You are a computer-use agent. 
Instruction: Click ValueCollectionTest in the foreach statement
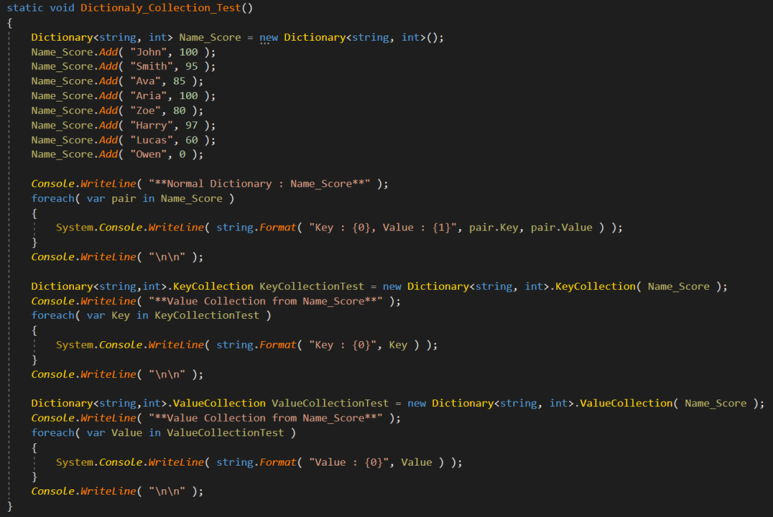pos(225,433)
